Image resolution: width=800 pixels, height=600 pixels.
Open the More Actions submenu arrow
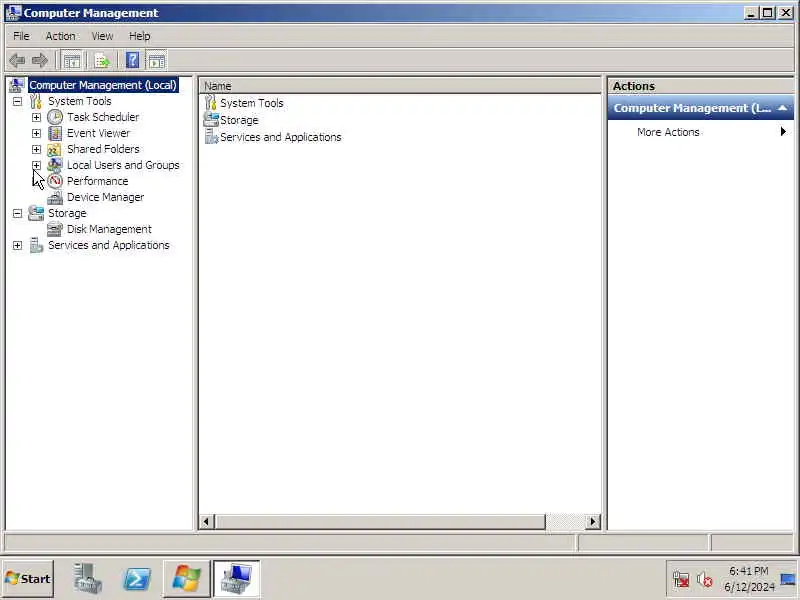tap(783, 132)
